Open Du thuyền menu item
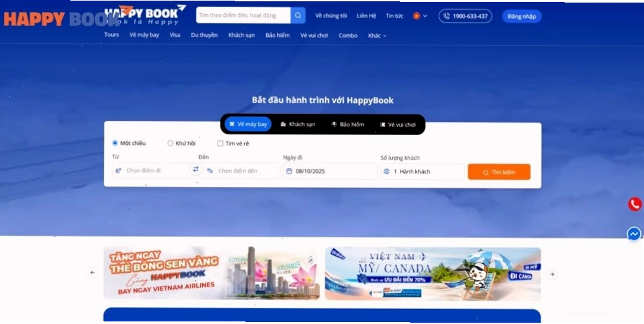644x324 pixels. (x=204, y=35)
